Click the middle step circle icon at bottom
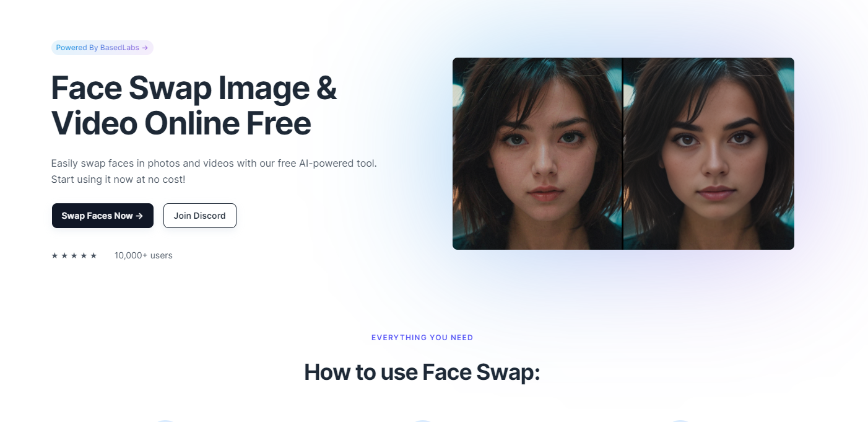This screenshot has height=422, width=868. point(422,421)
